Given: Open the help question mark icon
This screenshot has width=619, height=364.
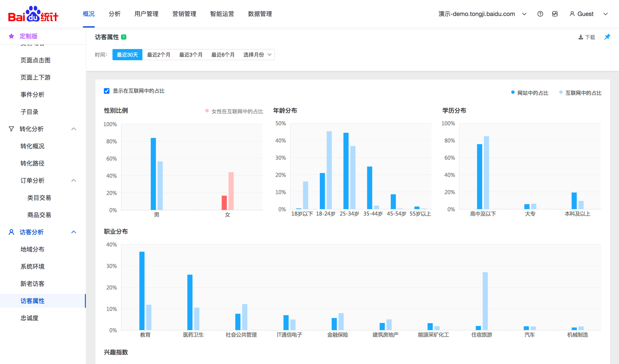Looking at the screenshot, I should (x=540, y=14).
